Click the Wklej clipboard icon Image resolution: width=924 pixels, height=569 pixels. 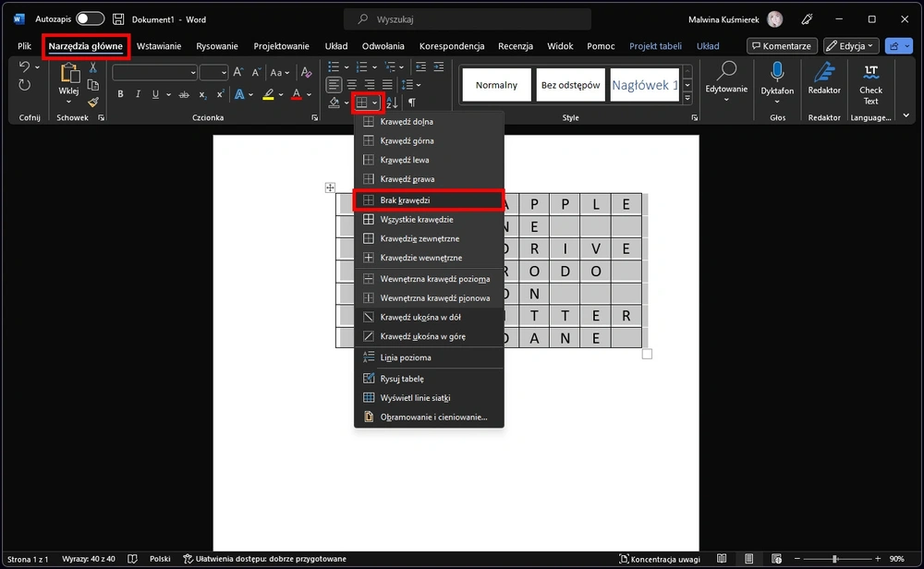point(69,73)
